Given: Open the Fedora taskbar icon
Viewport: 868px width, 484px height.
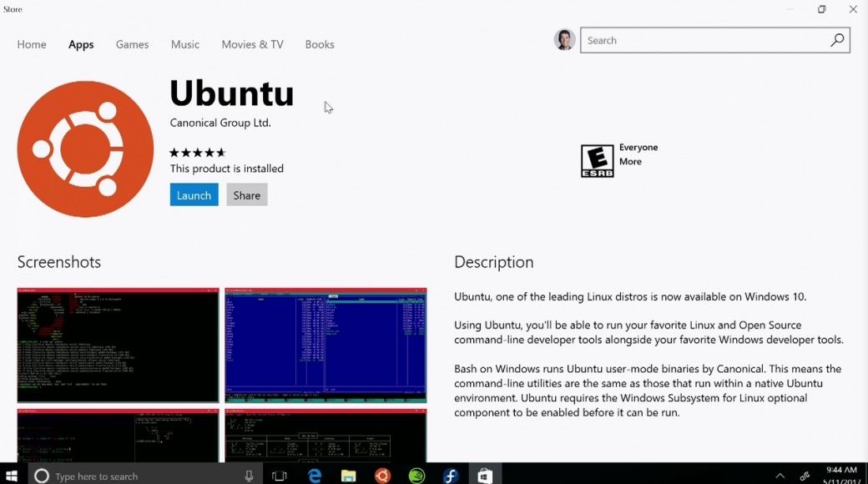Looking at the screenshot, I should tap(451, 476).
